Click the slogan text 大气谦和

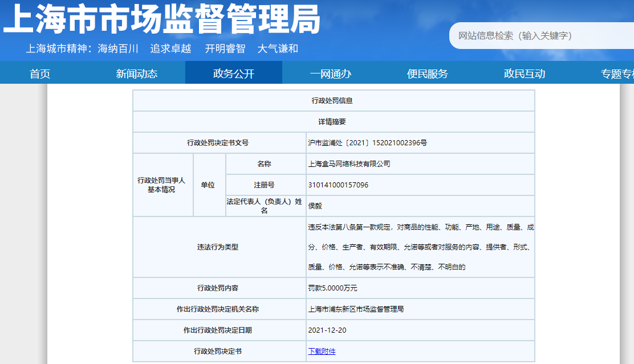[x=278, y=48]
